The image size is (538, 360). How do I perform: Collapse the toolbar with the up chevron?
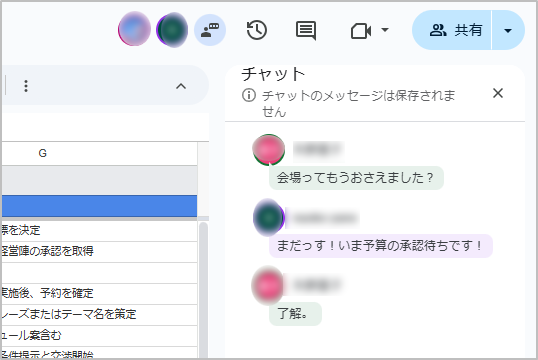pyautogui.click(x=181, y=86)
